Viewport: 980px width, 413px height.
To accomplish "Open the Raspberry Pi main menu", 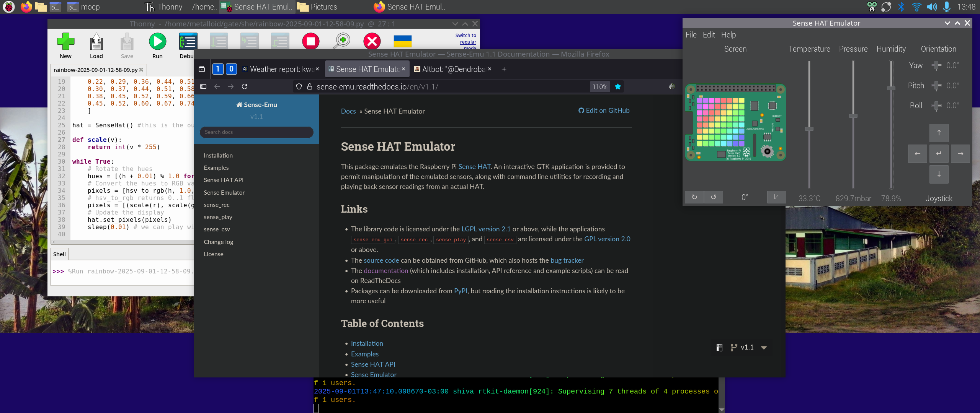I will (x=8, y=7).
